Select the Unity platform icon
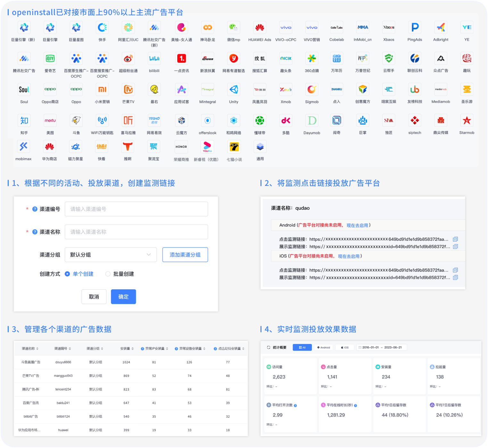Viewport: 488px width, 448px height. (x=234, y=89)
